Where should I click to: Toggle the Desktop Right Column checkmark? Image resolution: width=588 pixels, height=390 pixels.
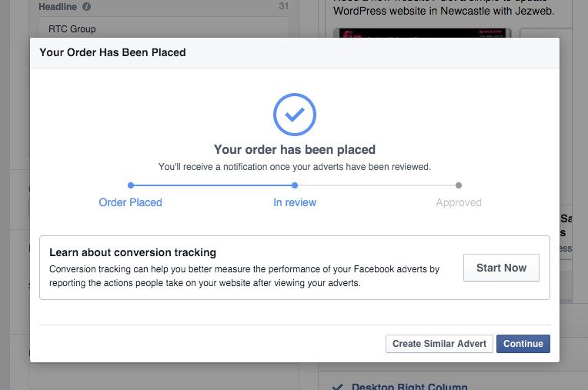pyautogui.click(x=336, y=387)
